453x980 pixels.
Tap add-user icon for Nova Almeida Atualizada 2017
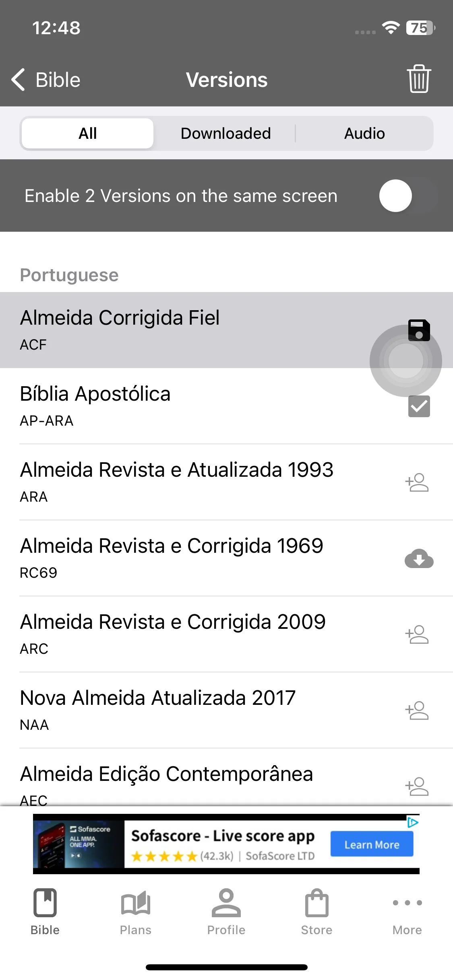pos(417,710)
